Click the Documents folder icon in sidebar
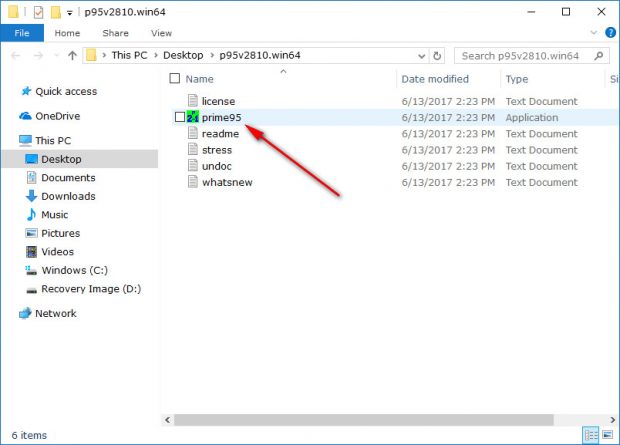 (31, 178)
